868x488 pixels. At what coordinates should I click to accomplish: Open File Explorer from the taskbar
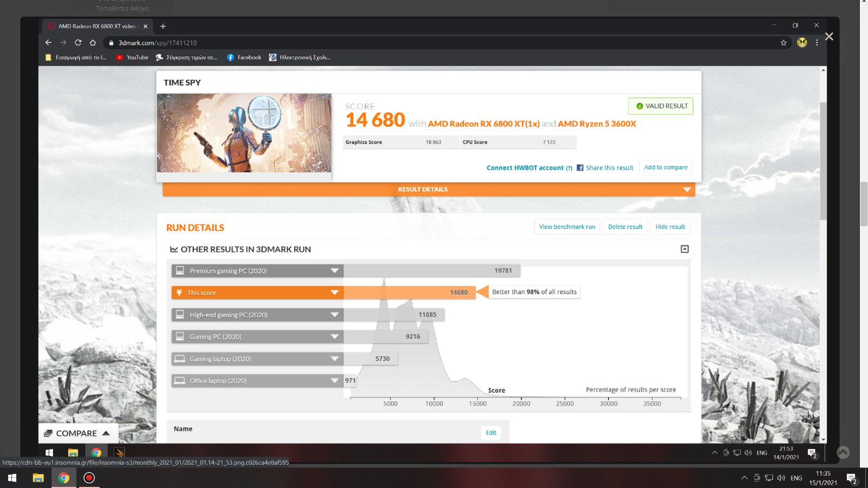pyautogui.click(x=38, y=478)
